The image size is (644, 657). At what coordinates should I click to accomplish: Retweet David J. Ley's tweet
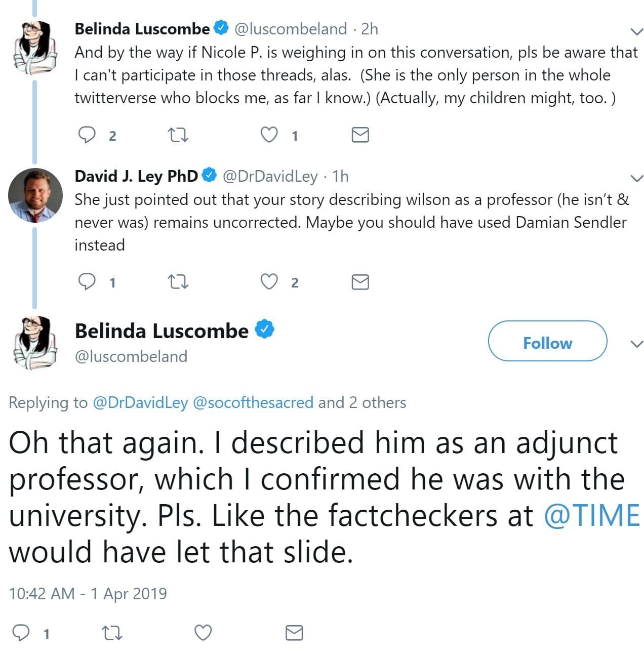[178, 281]
